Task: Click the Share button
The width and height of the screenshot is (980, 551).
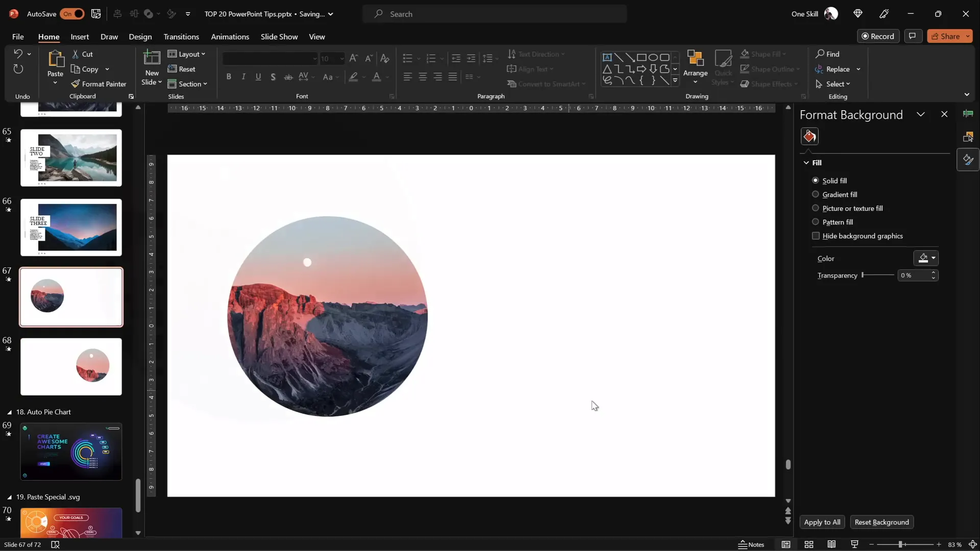Action: tap(949, 36)
